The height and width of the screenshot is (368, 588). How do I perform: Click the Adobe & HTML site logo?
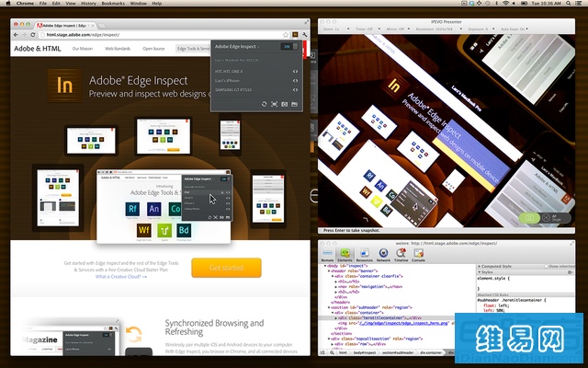pos(37,49)
